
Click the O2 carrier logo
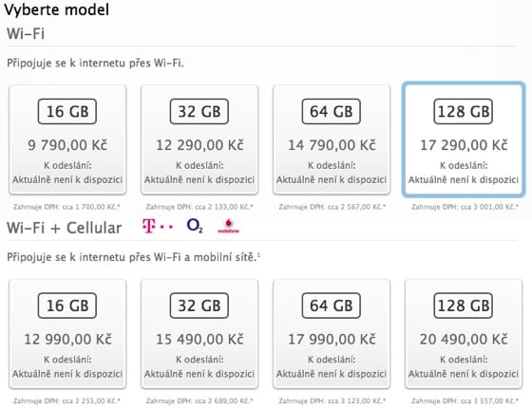(195, 226)
